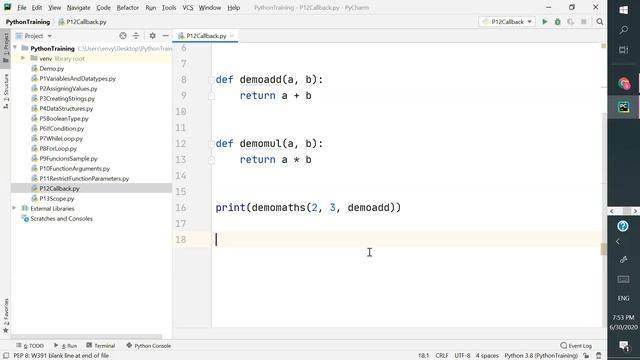Click the Windows Start button
This screenshot has width=640, height=360.
[624, 10]
